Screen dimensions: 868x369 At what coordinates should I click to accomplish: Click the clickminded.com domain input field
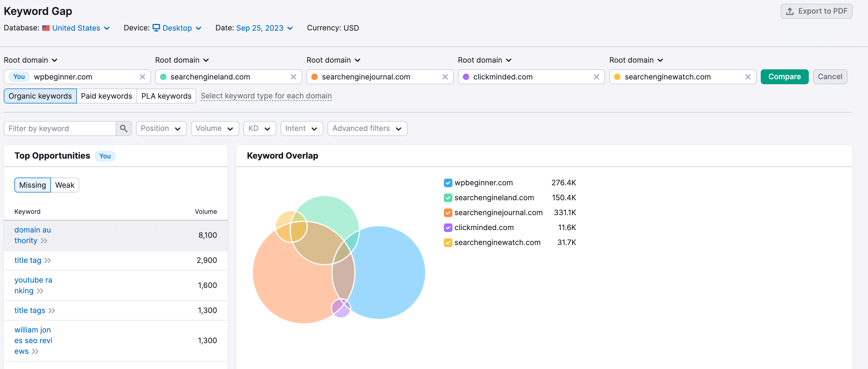click(x=531, y=77)
